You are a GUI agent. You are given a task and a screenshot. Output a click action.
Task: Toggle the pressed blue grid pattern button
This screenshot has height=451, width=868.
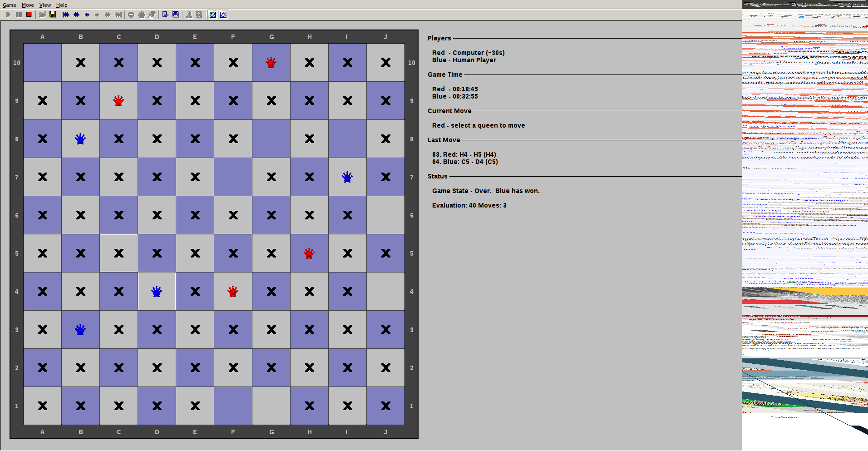(212, 15)
